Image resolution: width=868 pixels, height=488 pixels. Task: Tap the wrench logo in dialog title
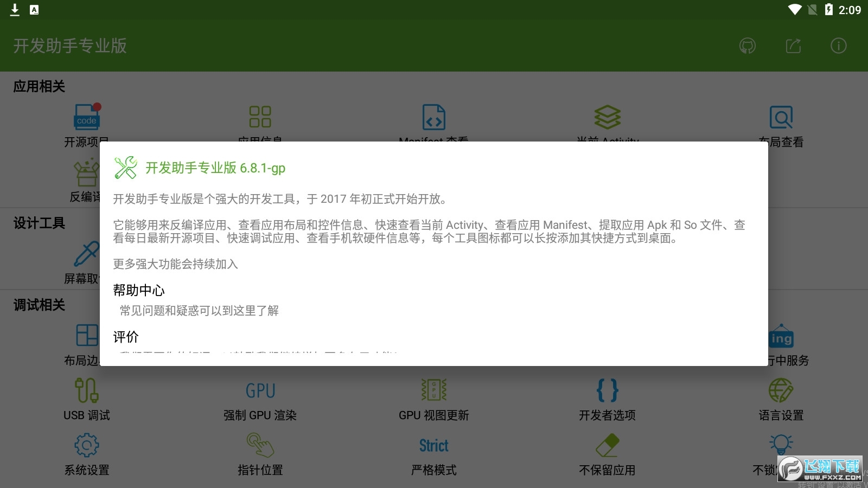click(126, 168)
